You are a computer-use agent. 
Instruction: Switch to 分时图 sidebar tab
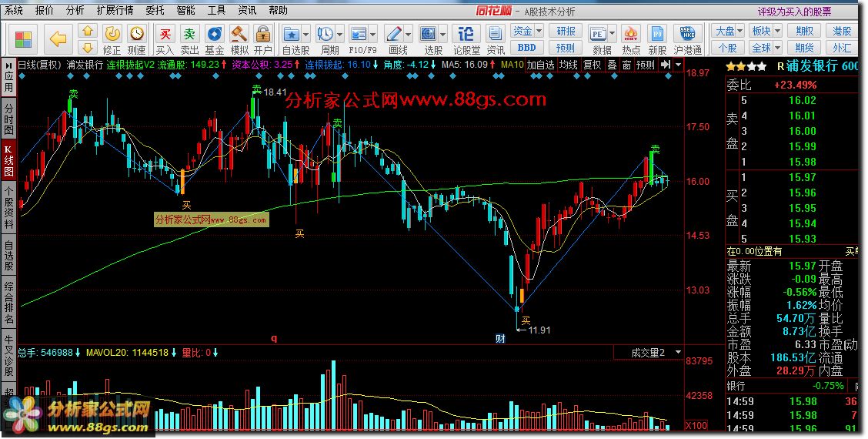(x=9, y=119)
